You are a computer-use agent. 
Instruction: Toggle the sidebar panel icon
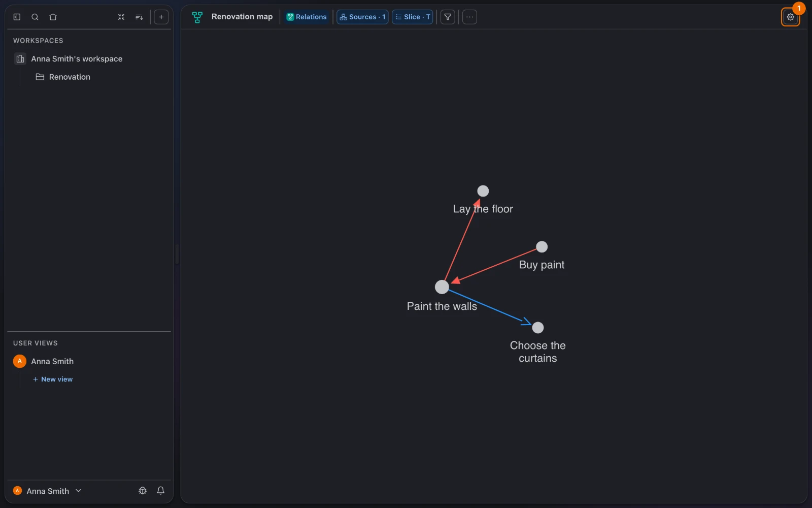[17, 17]
